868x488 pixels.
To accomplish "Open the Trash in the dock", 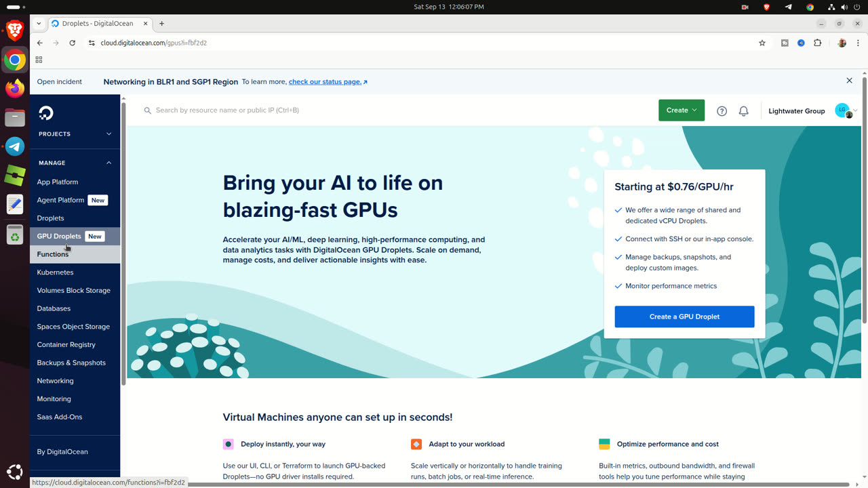I will tap(15, 235).
